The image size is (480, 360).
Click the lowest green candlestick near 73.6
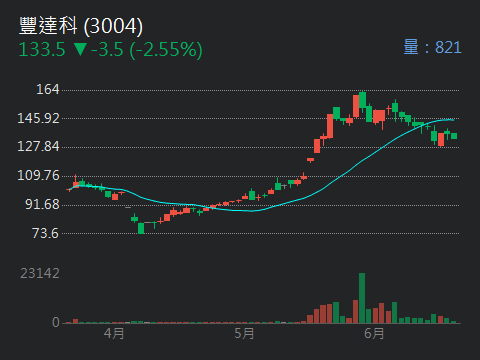click(x=141, y=228)
